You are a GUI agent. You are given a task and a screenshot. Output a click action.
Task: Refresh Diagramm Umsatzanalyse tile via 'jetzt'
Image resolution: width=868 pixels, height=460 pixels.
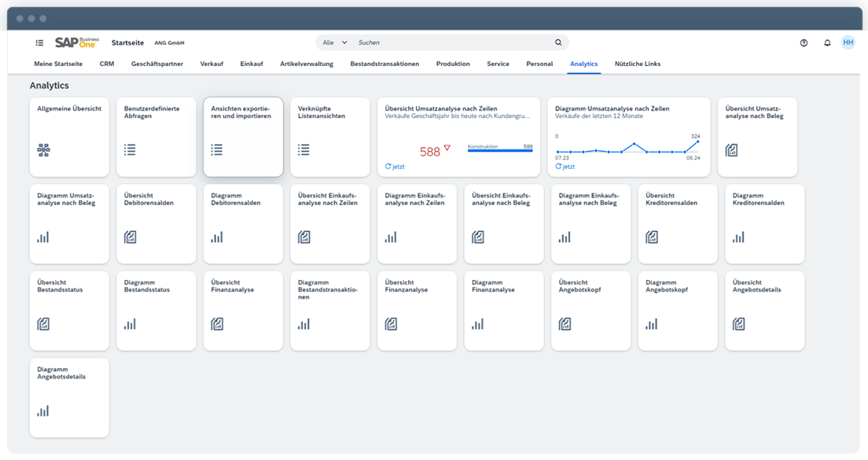(x=565, y=167)
